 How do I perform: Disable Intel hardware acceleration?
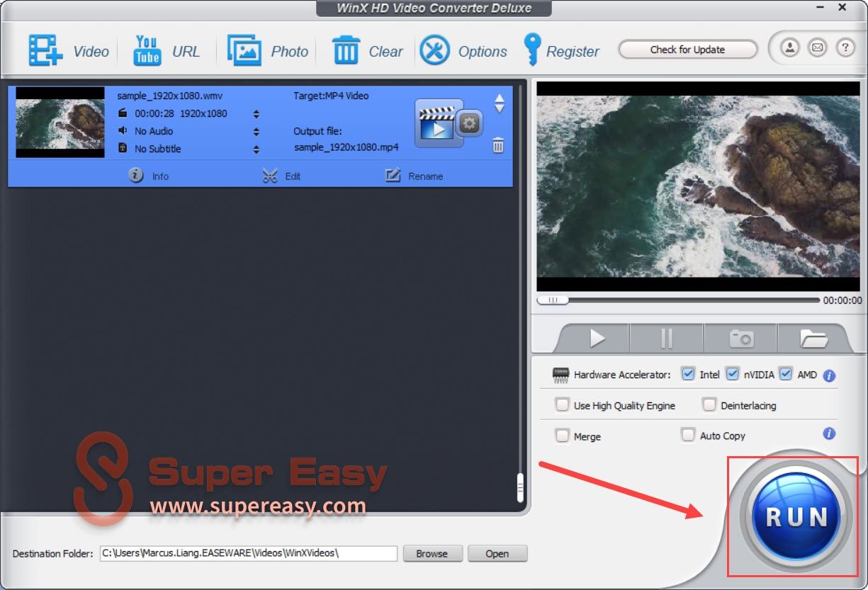pos(687,374)
